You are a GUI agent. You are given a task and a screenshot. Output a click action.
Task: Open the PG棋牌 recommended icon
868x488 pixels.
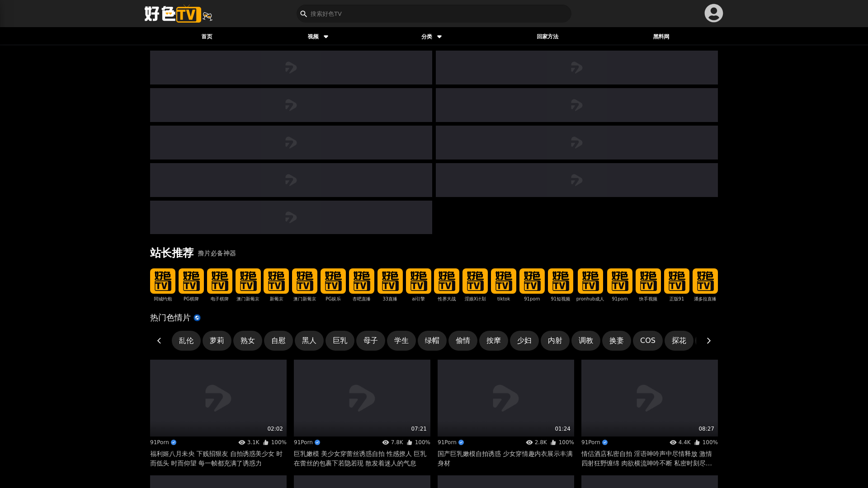pos(191,281)
